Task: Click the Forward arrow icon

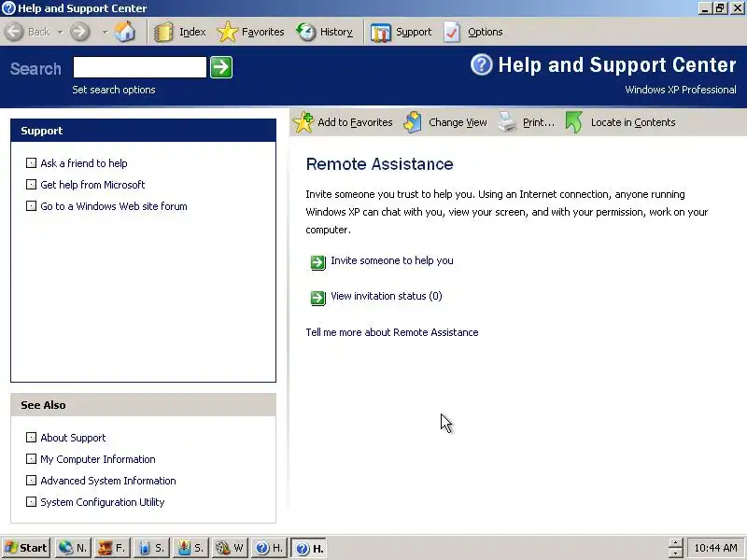Action: tap(80, 32)
